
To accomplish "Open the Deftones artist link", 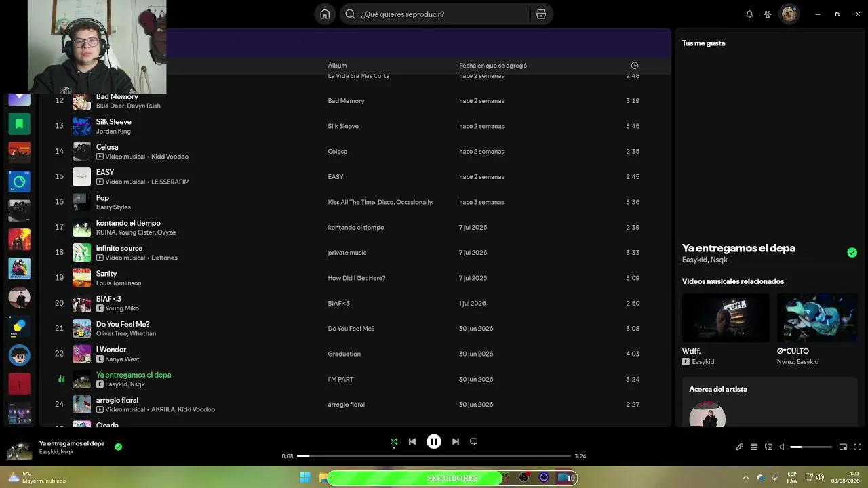I will click(x=164, y=258).
